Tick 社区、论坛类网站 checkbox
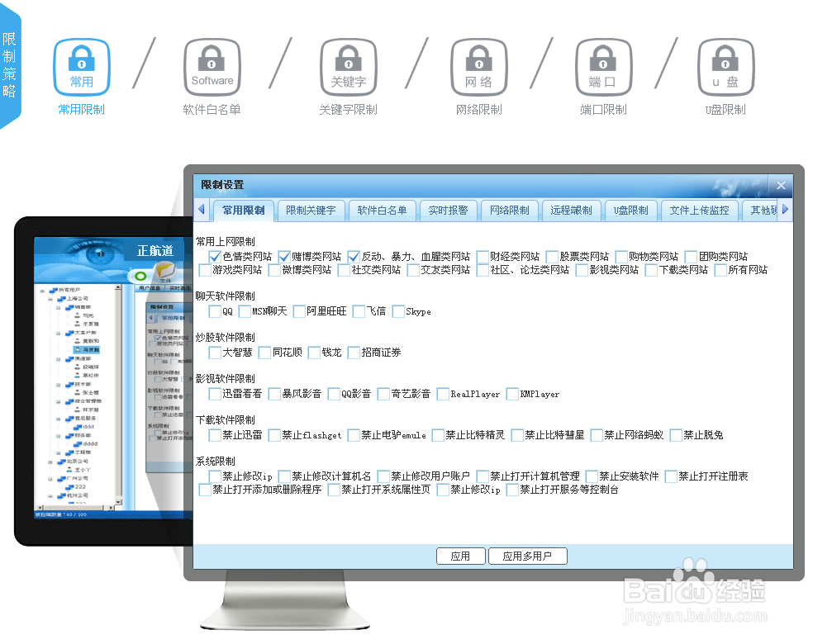813x644 pixels. [x=483, y=270]
